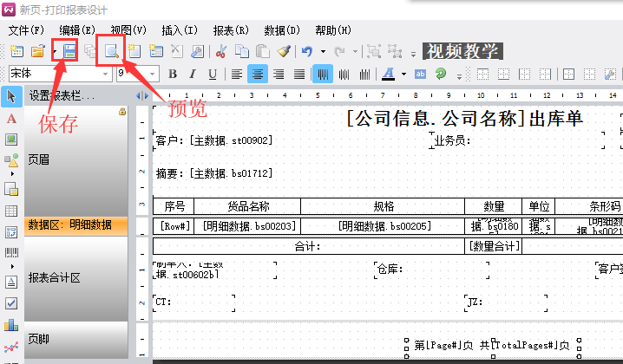Select the picture tool in left sidebar
The height and width of the screenshot is (364, 623).
coord(11,139)
